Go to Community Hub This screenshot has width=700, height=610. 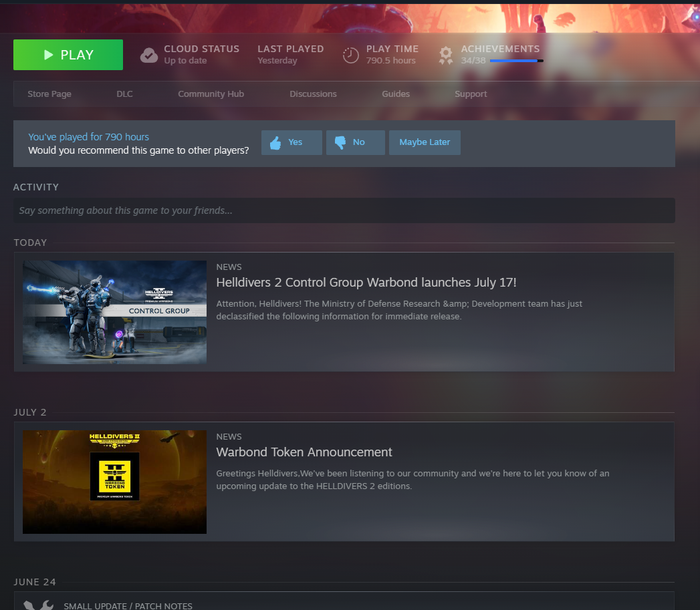pyautogui.click(x=211, y=94)
